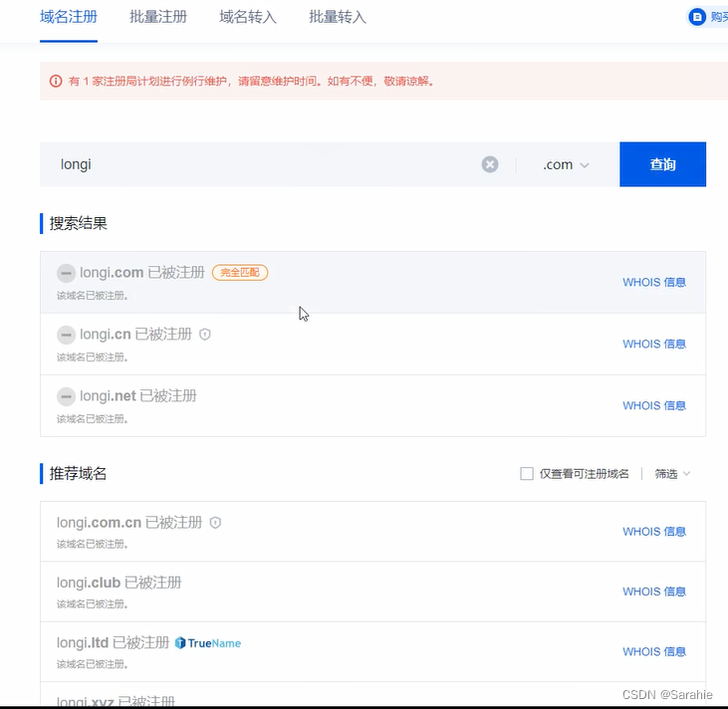Click the shield icon next to longi.cn
Screen dimensions: 728x709
coord(205,335)
